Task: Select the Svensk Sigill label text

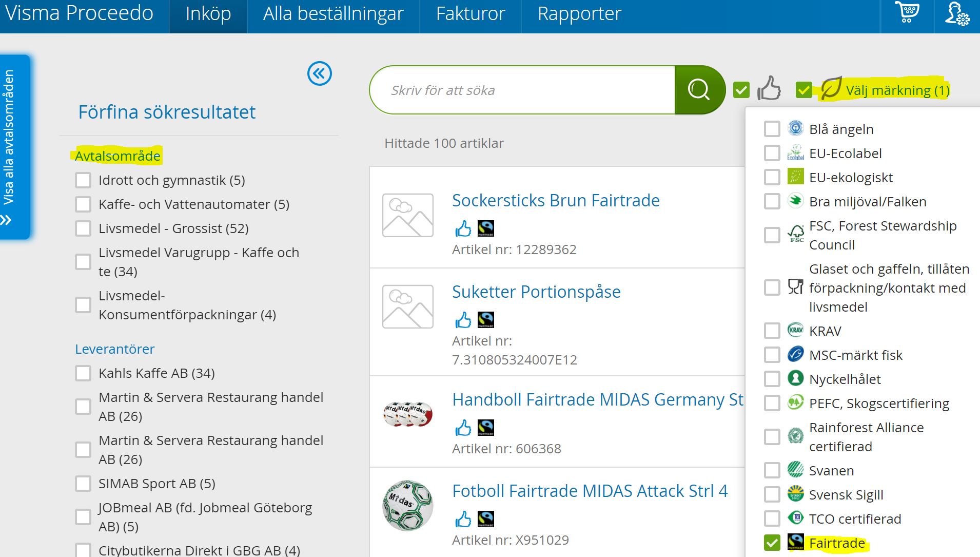Action: [x=846, y=495]
